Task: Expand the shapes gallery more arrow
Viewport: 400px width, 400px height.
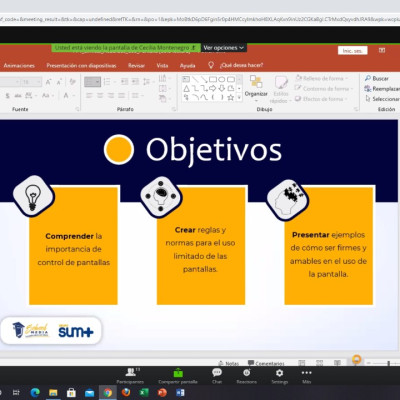Action: 239,97
